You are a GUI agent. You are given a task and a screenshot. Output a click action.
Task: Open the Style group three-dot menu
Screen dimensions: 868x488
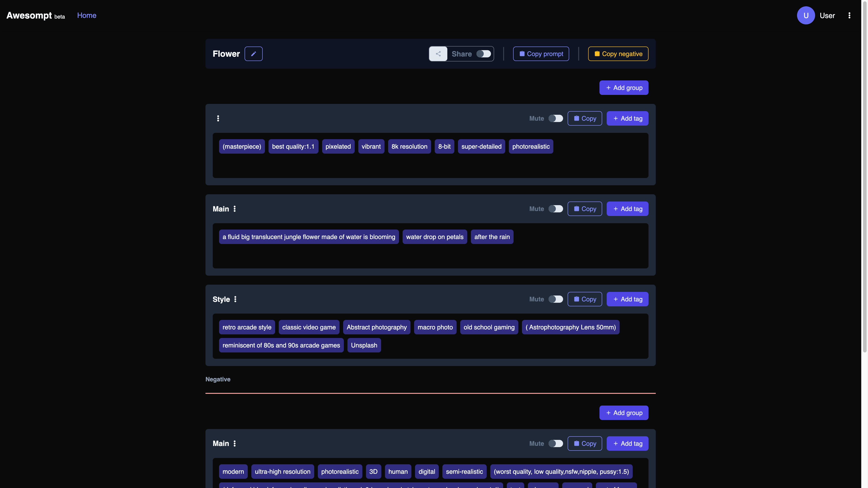click(x=235, y=299)
